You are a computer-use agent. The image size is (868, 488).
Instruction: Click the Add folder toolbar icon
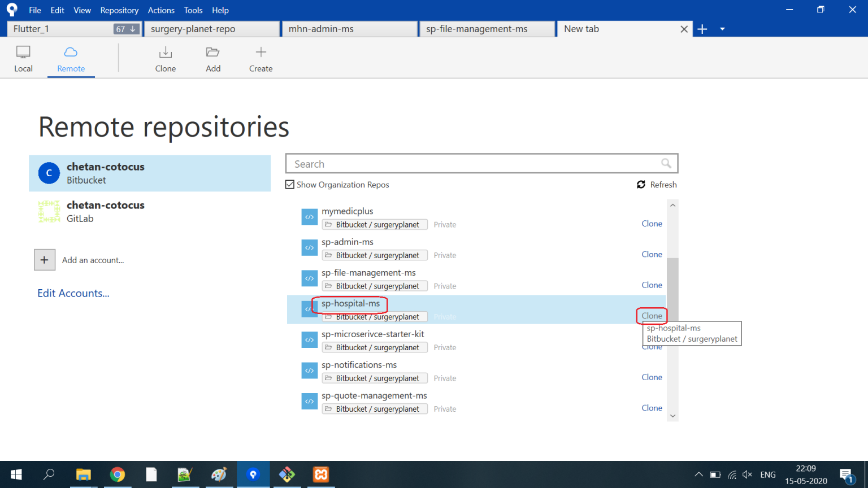tap(213, 52)
